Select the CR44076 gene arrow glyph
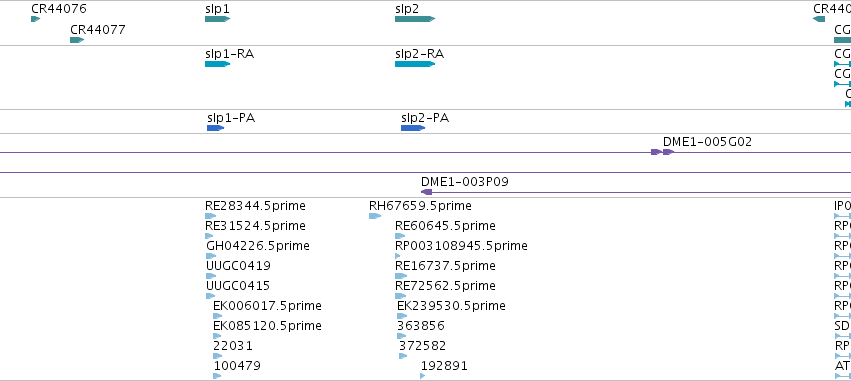 36,19
